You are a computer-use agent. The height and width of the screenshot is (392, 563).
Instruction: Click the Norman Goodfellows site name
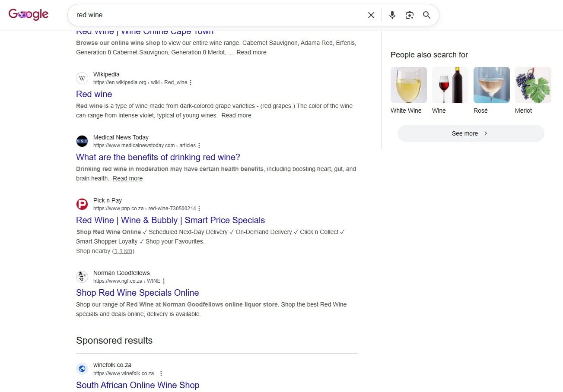tap(121, 273)
